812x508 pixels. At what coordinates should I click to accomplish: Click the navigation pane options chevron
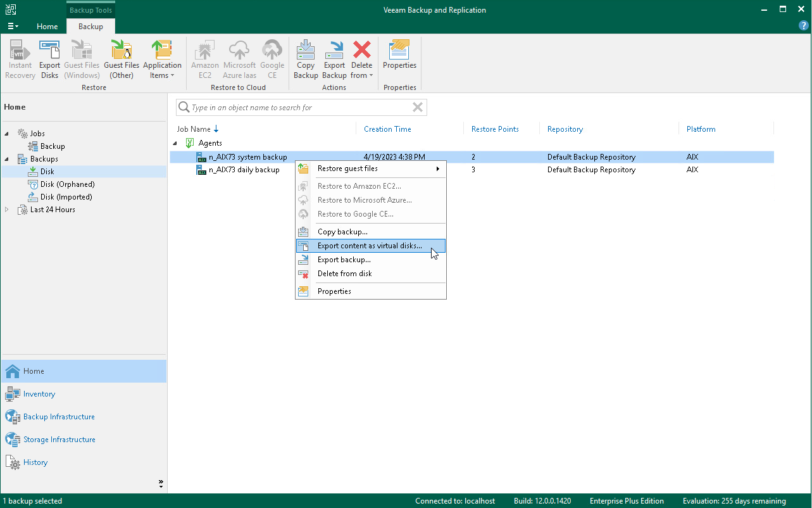click(x=160, y=484)
